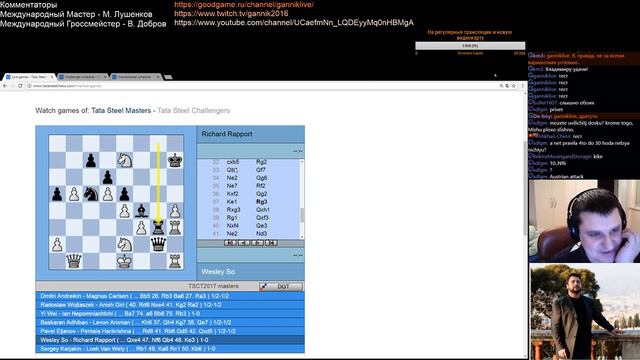640x360 pixels.
Task: Jump to the last move of the game
Action: click(x=271, y=243)
